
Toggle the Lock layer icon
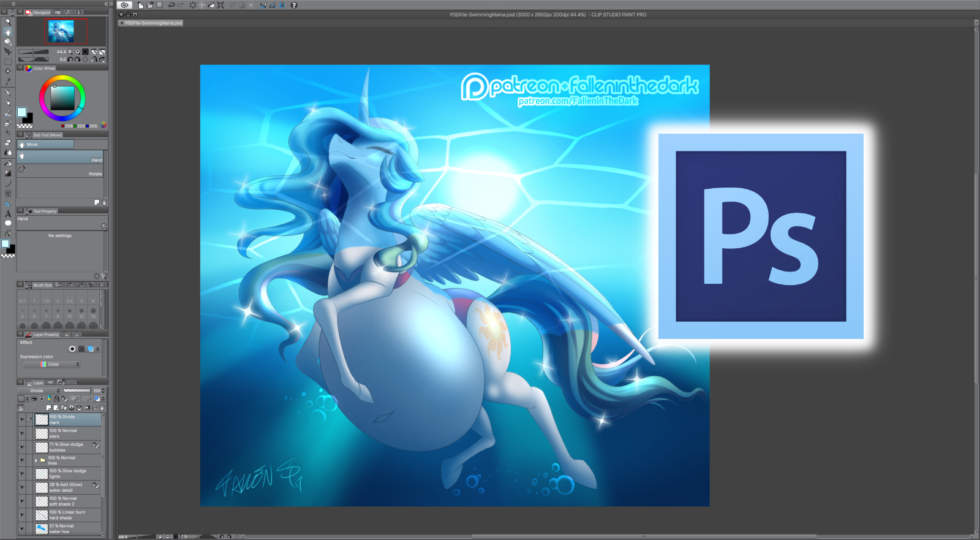coord(56,399)
